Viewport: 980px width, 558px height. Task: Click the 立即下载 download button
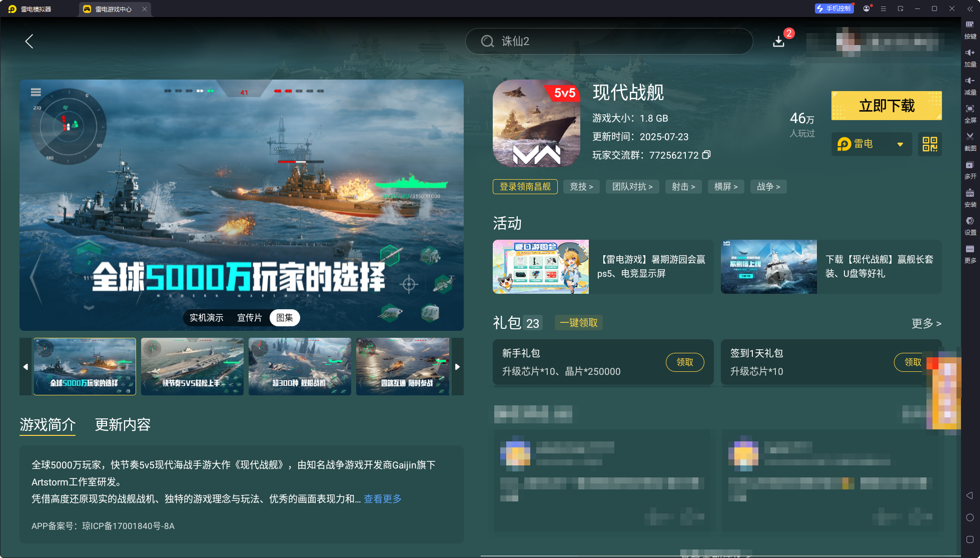coord(886,106)
